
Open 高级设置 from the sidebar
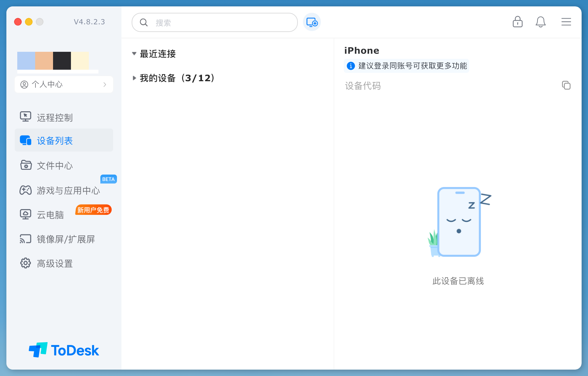[54, 263]
